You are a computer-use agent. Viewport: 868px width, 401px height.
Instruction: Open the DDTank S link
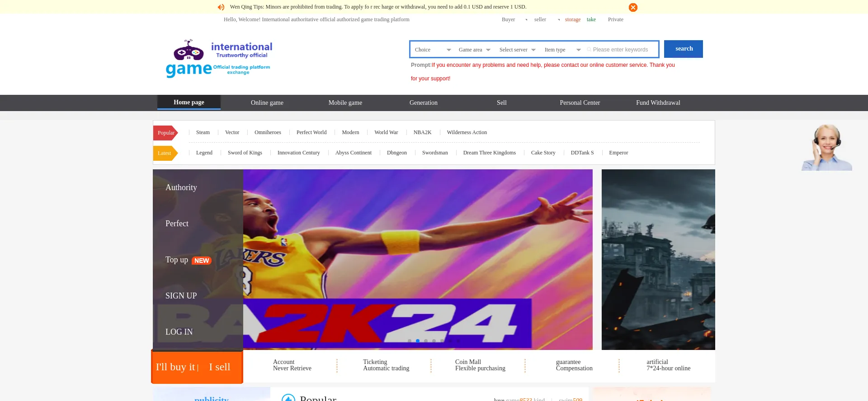click(x=582, y=153)
